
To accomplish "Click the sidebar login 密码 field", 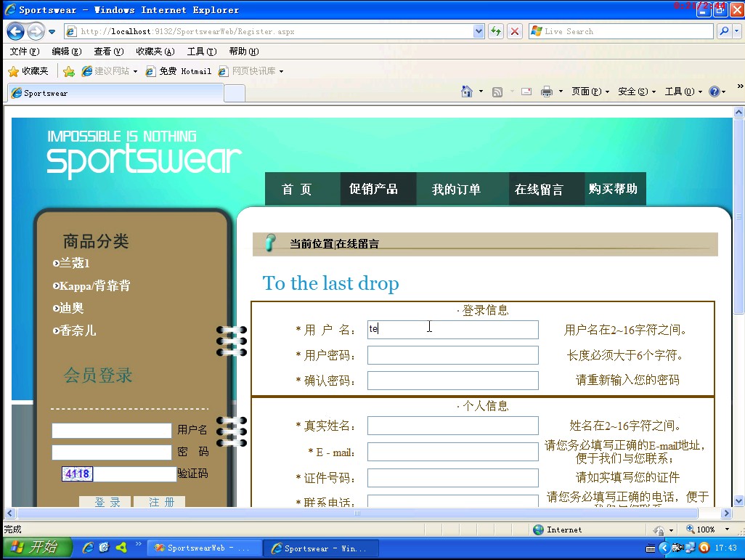I will coord(112,452).
